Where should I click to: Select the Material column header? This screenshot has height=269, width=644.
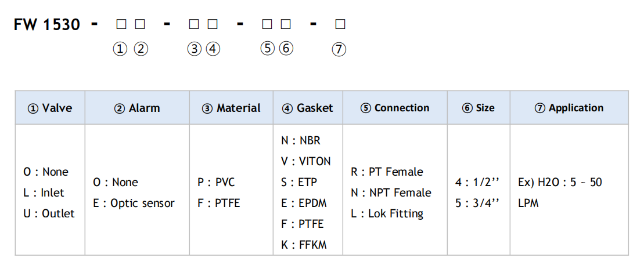point(231,108)
